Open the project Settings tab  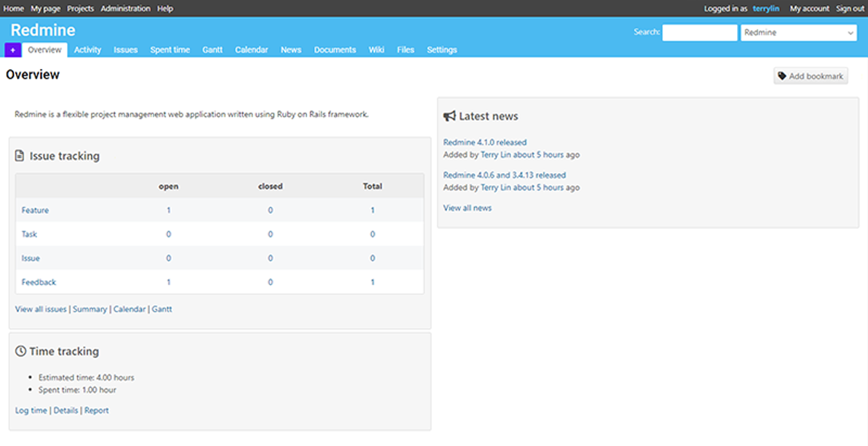click(442, 50)
